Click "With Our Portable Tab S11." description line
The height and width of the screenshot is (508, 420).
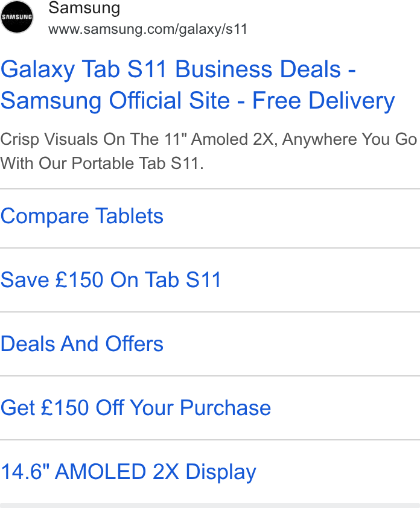[x=102, y=163]
